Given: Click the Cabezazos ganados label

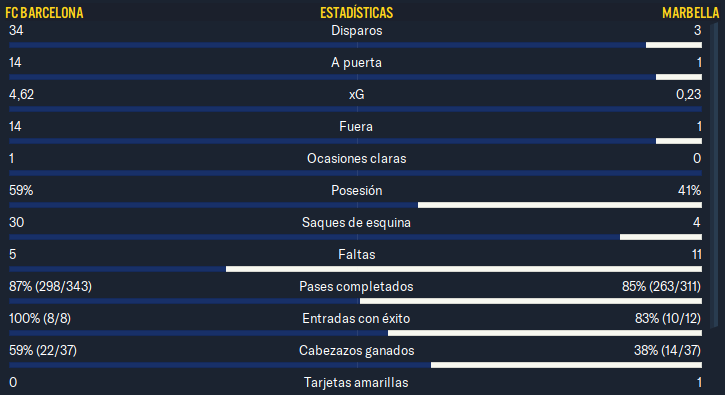Looking at the screenshot, I should 356,350.
